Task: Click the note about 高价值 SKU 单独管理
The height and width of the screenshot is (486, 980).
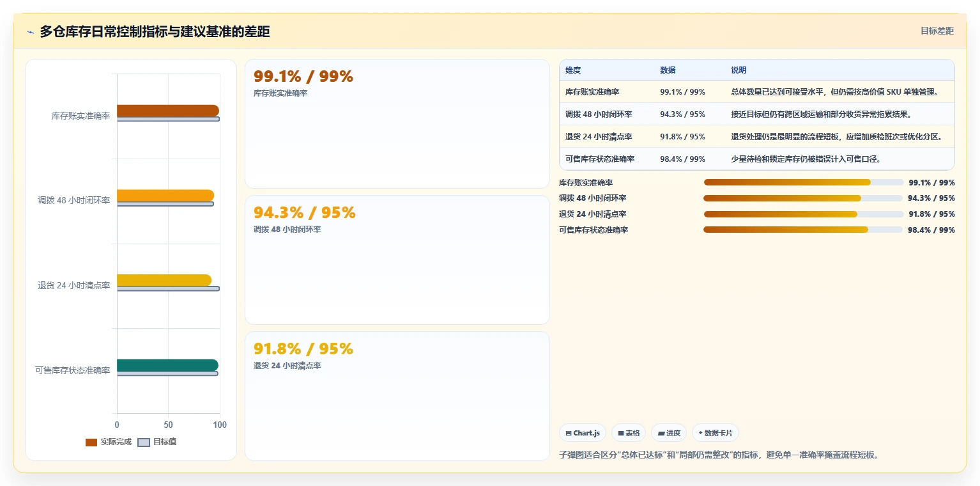Action: [834, 92]
